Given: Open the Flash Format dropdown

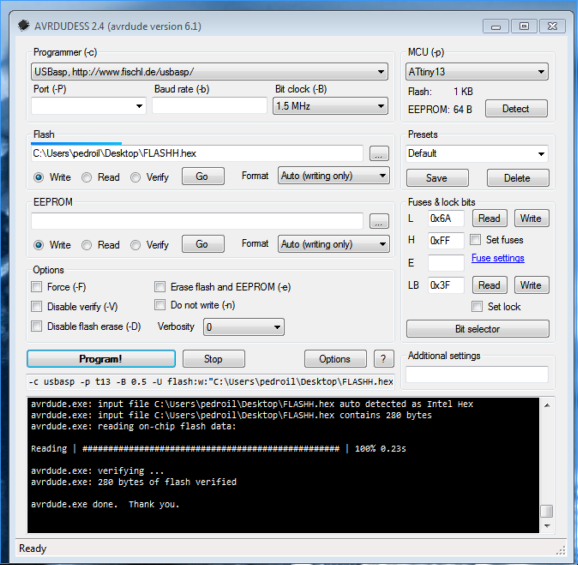Looking at the screenshot, I should click(333, 175).
